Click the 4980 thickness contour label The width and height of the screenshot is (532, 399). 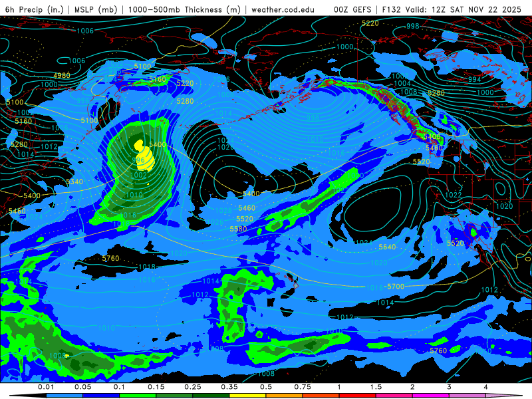(62, 75)
